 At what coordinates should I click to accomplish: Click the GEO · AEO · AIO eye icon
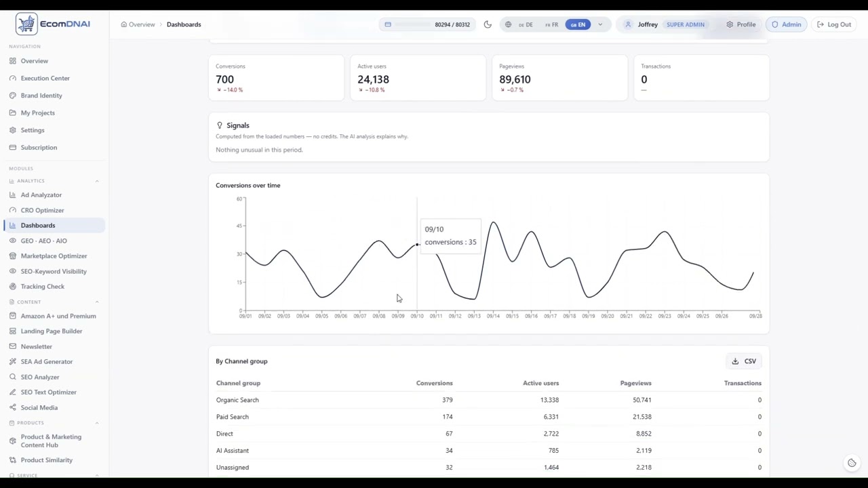click(x=13, y=241)
